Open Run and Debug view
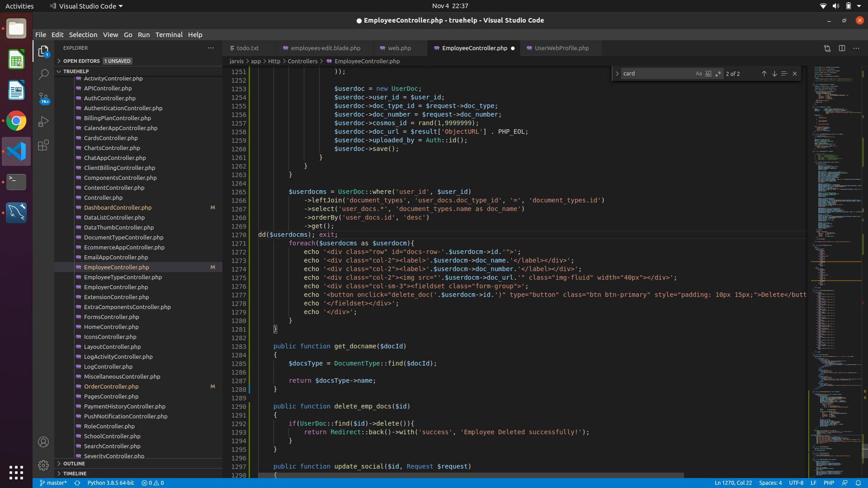Viewport: 868px width, 488px height. click(43, 122)
